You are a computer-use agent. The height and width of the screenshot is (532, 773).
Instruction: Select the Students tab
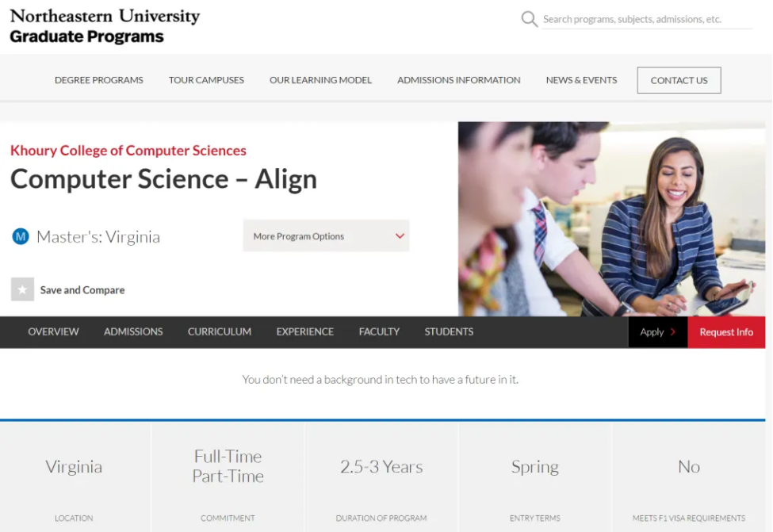point(449,332)
